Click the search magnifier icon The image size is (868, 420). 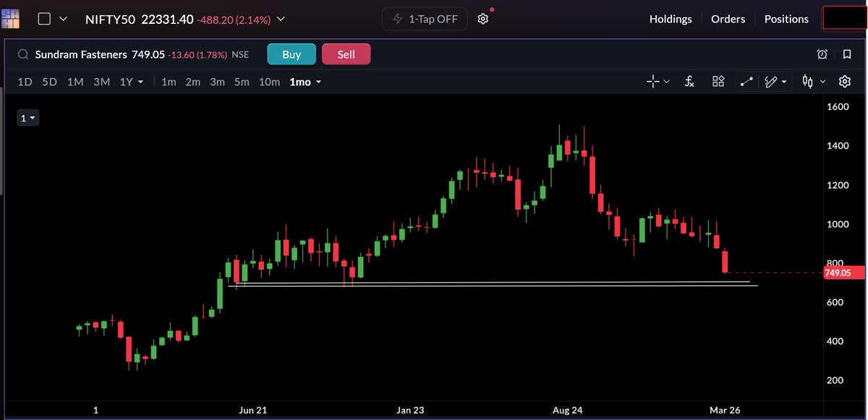[x=23, y=54]
